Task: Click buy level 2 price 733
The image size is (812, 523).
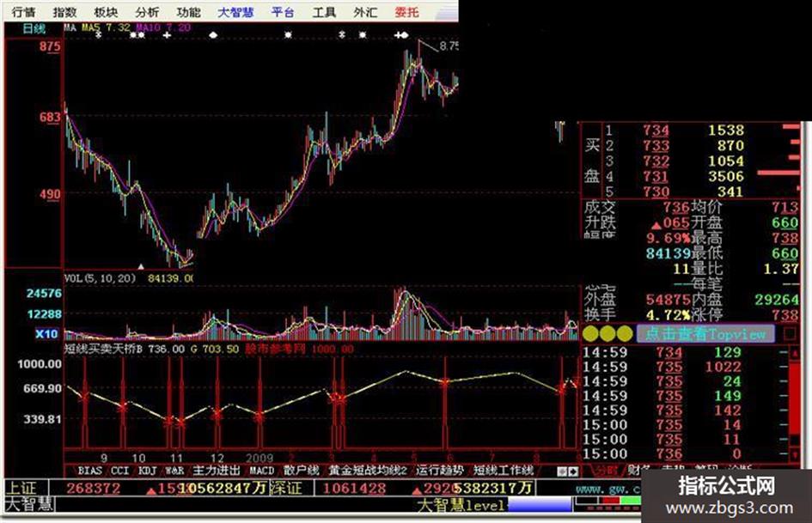Action: click(x=656, y=145)
